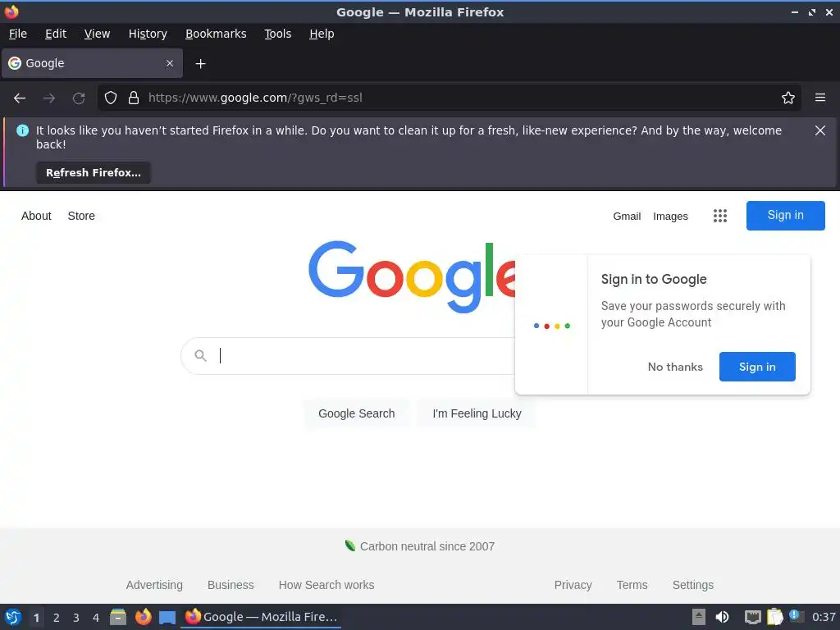
Task: Show site security padlock info
Action: [134, 98]
